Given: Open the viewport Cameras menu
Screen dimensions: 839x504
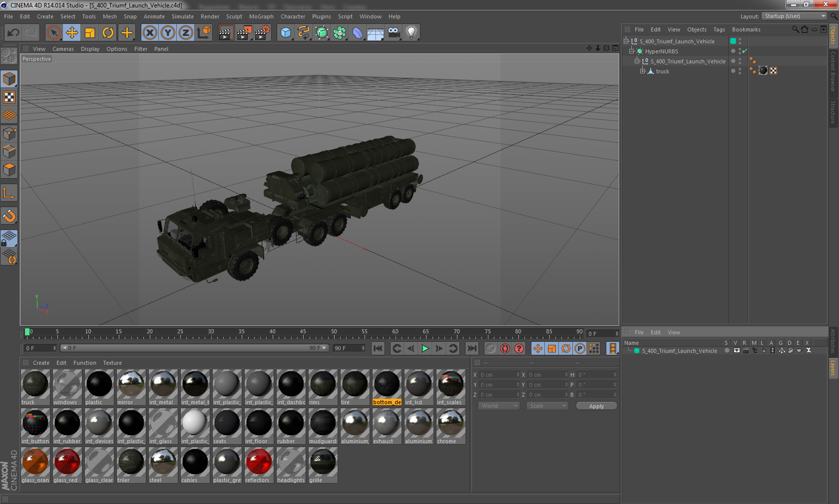Looking at the screenshot, I should tap(63, 49).
